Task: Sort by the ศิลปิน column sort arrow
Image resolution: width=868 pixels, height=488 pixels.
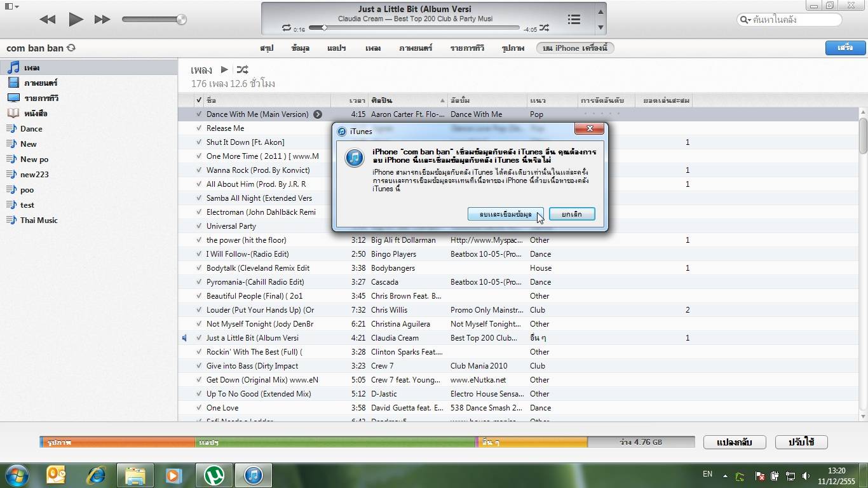Action: 442,100
